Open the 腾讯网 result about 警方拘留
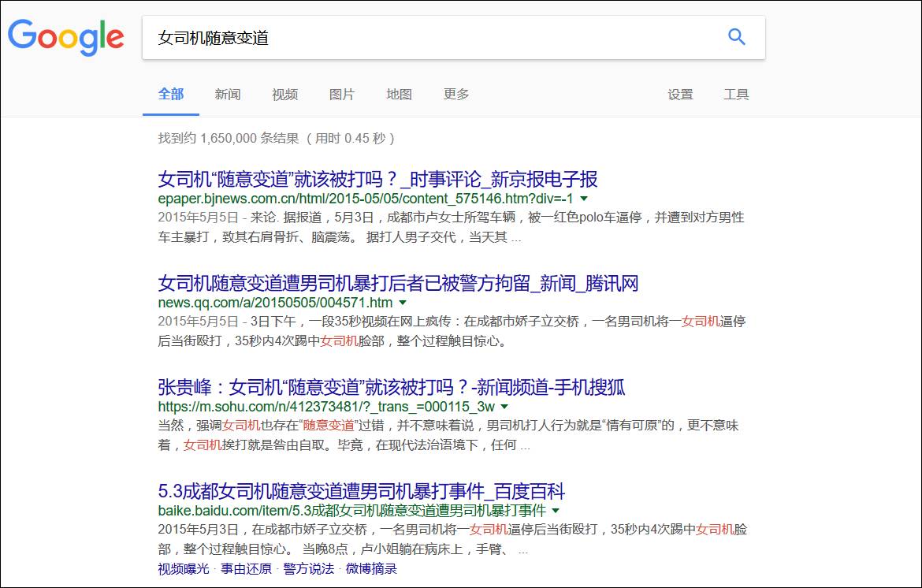 click(398, 283)
